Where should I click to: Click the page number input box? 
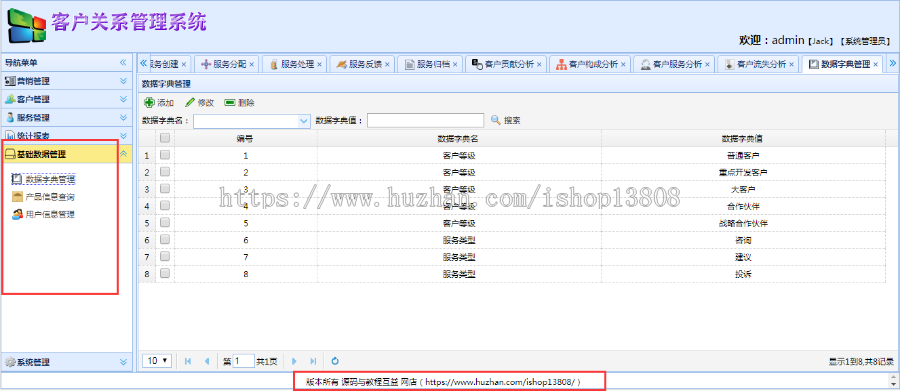[243, 361]
